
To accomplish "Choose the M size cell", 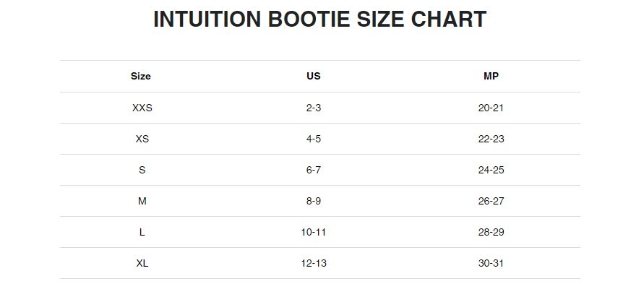I will (x=142, y=201).
